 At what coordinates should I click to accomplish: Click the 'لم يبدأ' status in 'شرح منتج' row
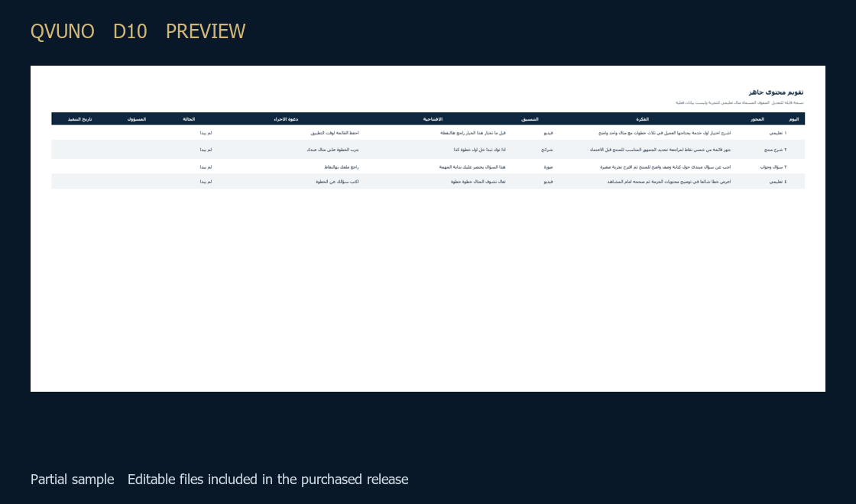pos(206,150)
